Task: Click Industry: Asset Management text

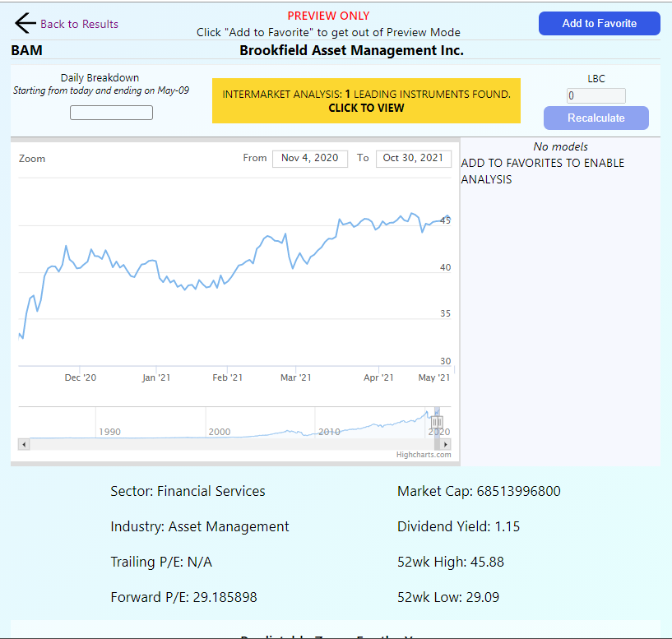Action: point(200,526)
